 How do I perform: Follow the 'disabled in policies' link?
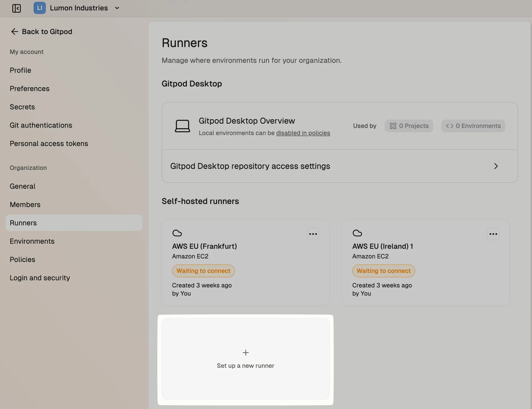(x=303, y=133)
